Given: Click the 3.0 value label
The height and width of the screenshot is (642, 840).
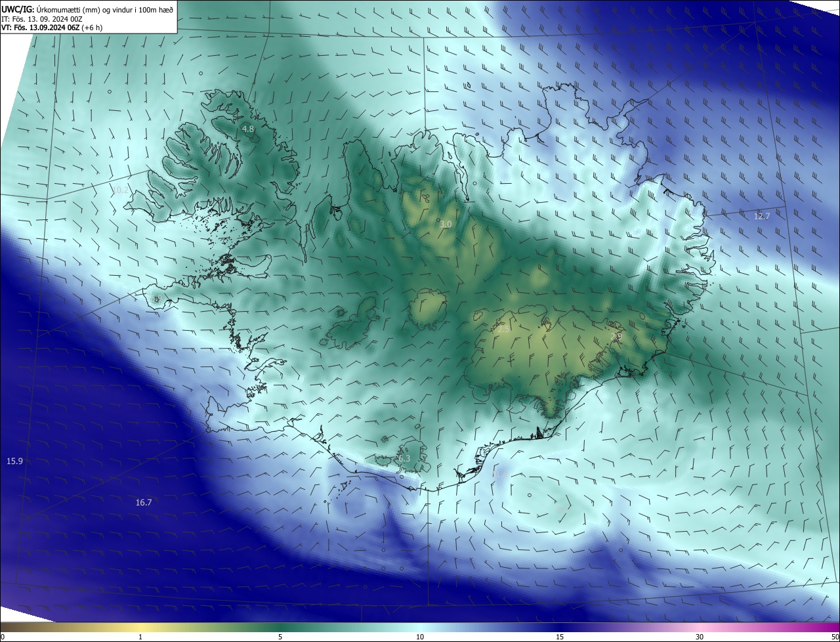Looking at the screenshot, I should click(x=446, y=224).
